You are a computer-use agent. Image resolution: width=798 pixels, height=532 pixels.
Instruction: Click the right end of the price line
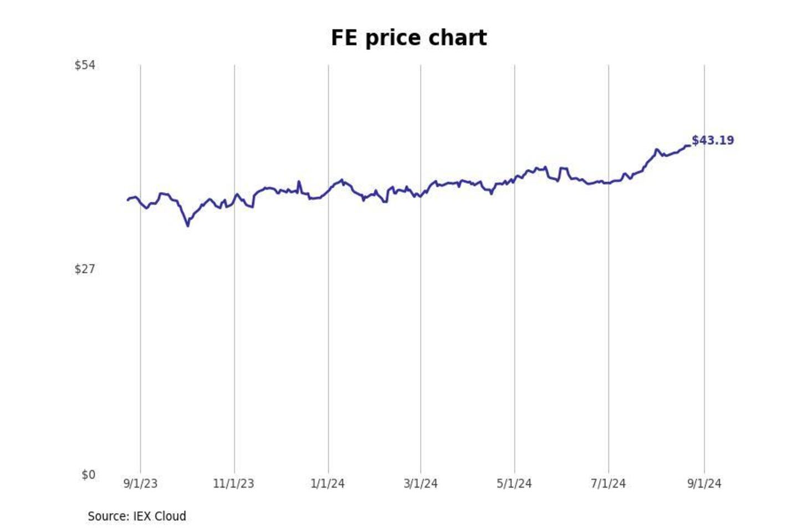[689, 146]
